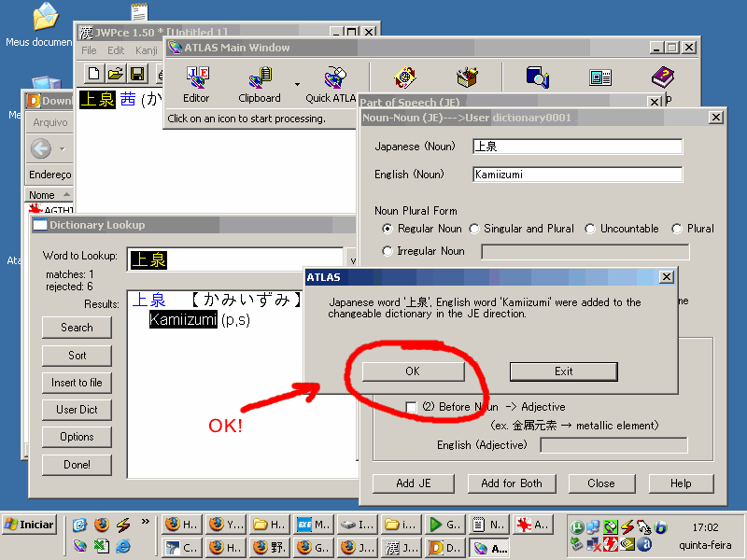Confirm the ATLAS message with OK
Viewport: 747px width, 560px height.
pos(413,371)
